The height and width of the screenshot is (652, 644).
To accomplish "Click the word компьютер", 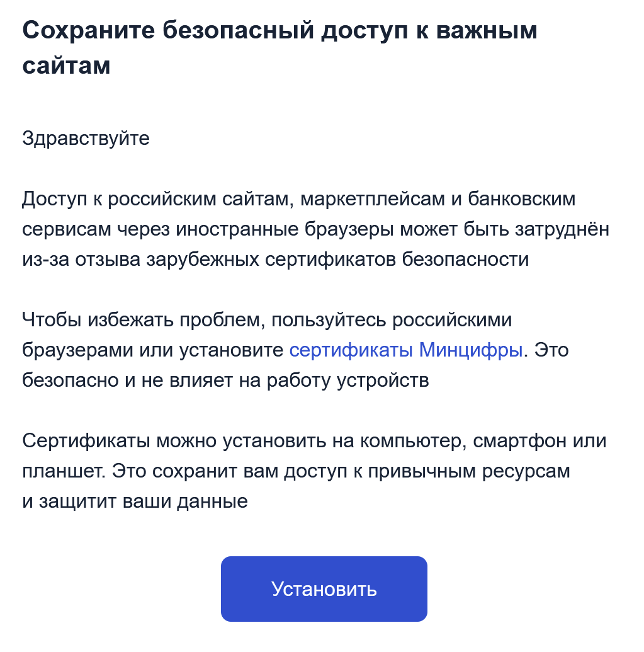I will pyautogui.click(x=410, y=441).
